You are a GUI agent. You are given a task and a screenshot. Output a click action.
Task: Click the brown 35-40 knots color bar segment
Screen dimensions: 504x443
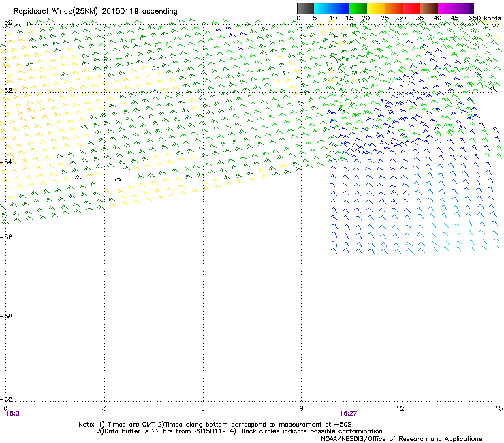429,8
